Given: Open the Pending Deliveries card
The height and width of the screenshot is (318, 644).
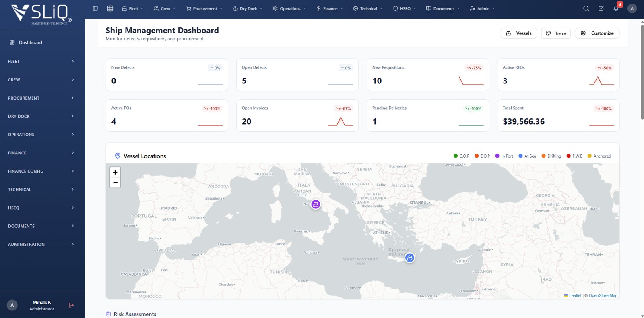Looking at the screenshot, I should 428,116.
